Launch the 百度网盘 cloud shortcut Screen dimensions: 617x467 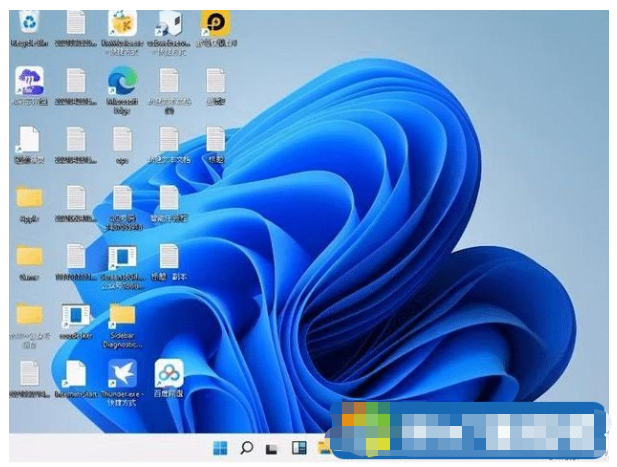169,373
